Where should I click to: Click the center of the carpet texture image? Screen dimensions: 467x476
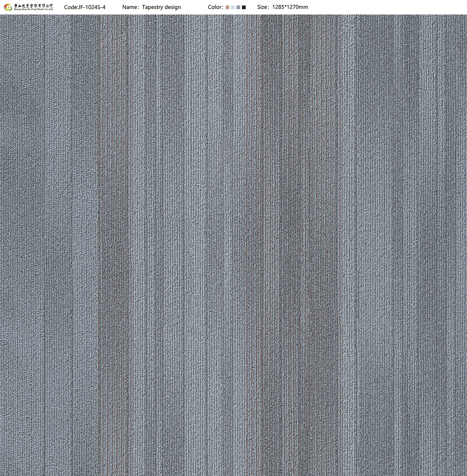pyautogui.click(x=233, y=245)
